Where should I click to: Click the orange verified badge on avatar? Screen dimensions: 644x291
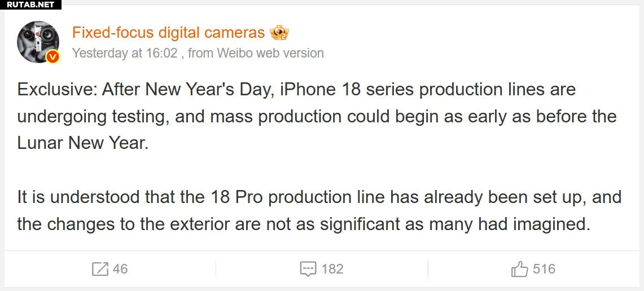[x=52, y=56]
